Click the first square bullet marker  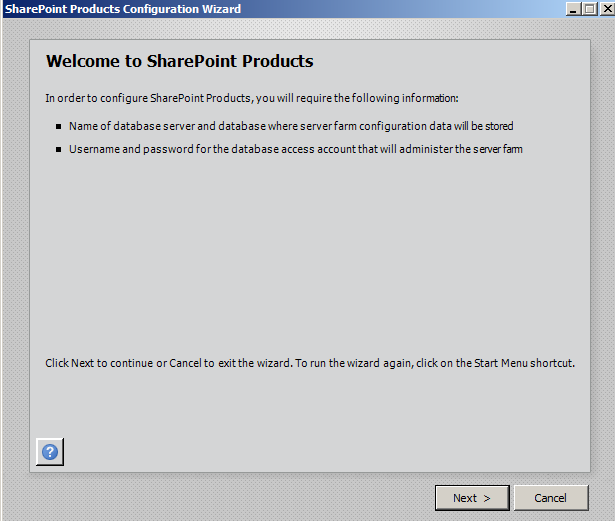(x=59, y=127)
